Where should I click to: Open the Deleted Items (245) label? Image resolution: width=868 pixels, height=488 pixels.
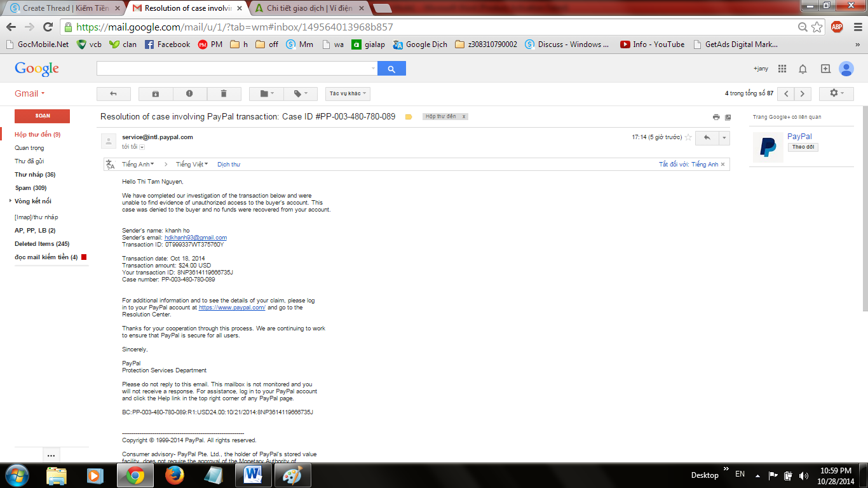coord(42,244)
